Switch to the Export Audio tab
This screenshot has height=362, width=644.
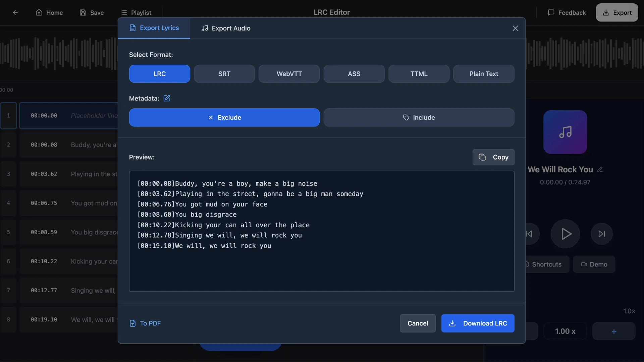coord(225,28)
